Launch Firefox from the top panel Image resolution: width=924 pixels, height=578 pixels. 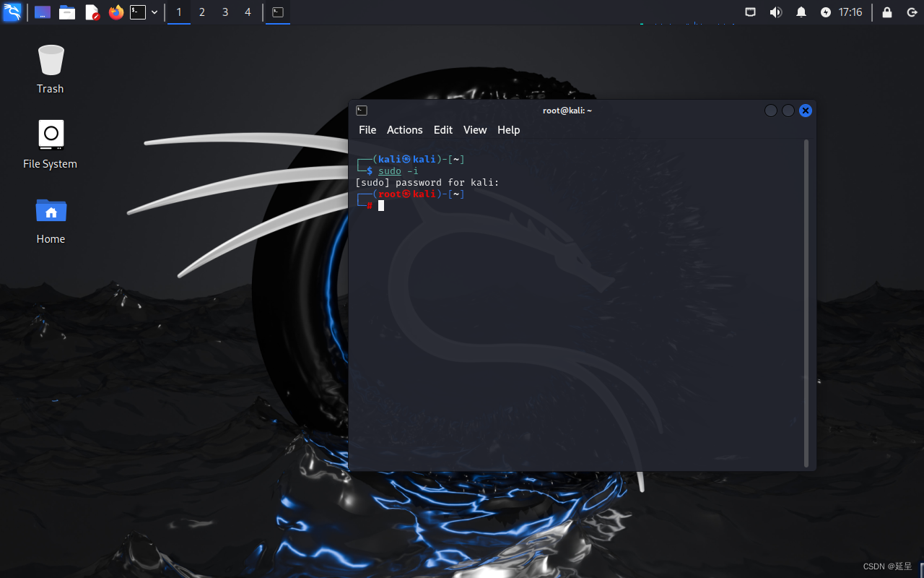(116, 12)
